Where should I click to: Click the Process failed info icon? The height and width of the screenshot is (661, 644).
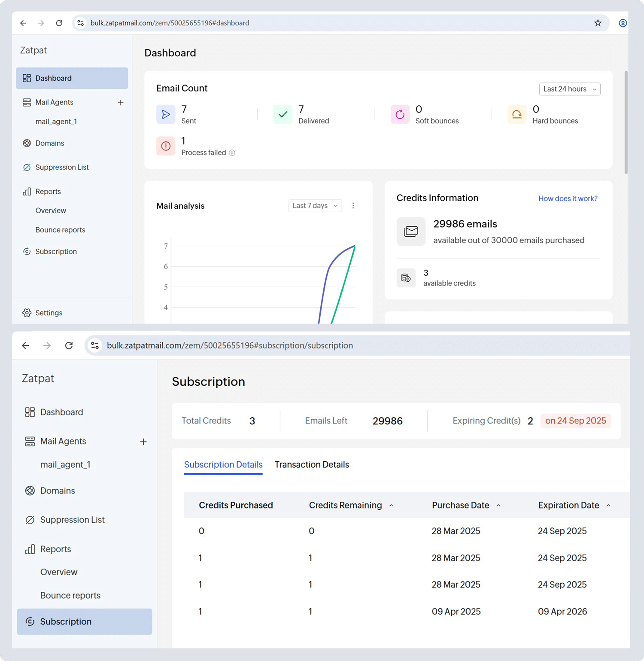click(x=232, y=153)
